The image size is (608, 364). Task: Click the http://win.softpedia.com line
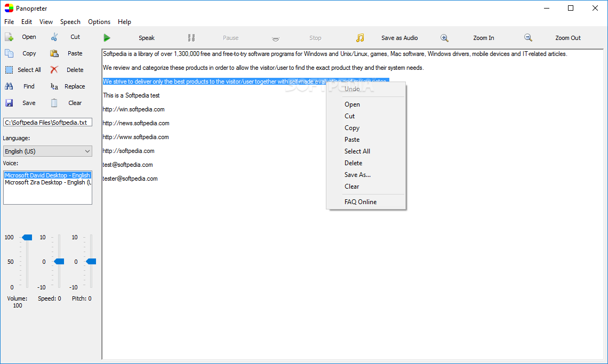click(x=134, y=109)
